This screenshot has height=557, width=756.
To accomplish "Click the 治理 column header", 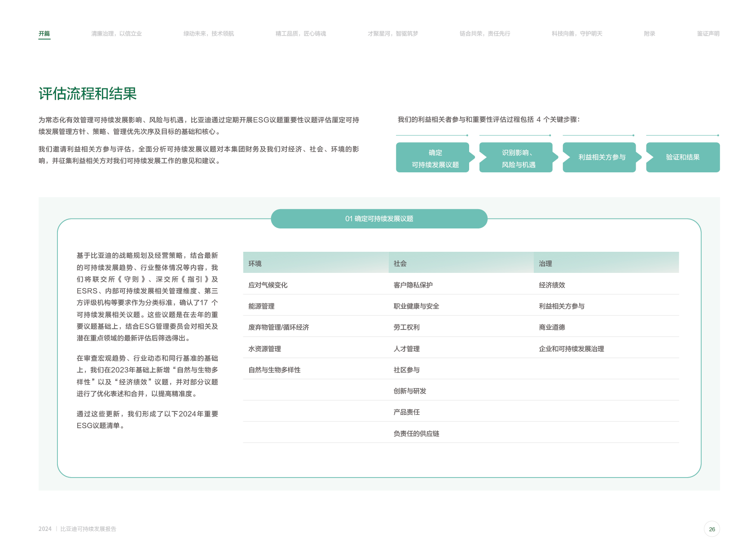I will (x=545, y=263).
